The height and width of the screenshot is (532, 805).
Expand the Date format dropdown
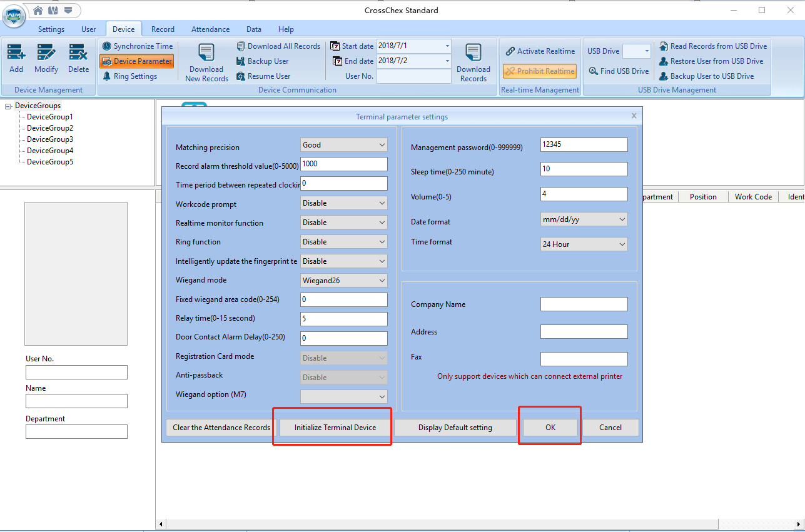coord(584,219)
